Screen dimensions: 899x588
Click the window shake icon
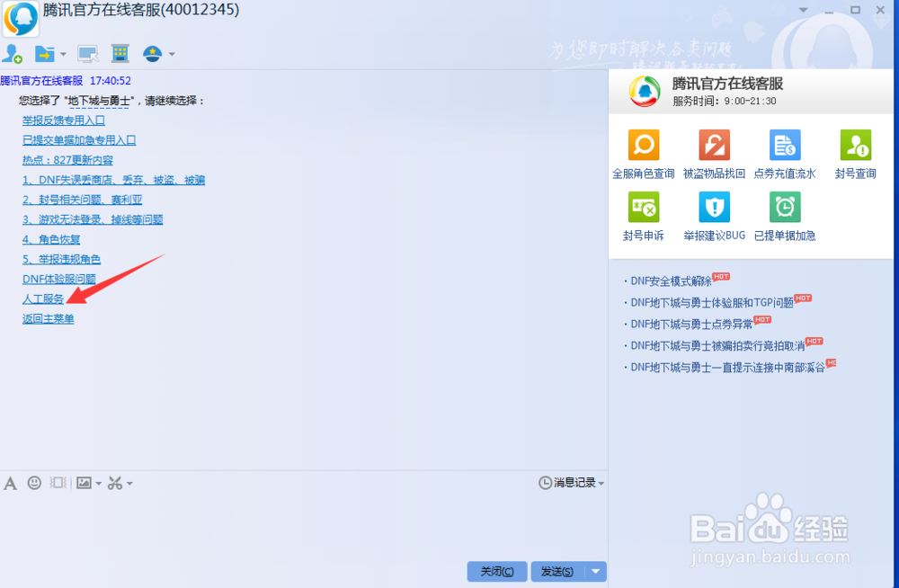[58, 483]
